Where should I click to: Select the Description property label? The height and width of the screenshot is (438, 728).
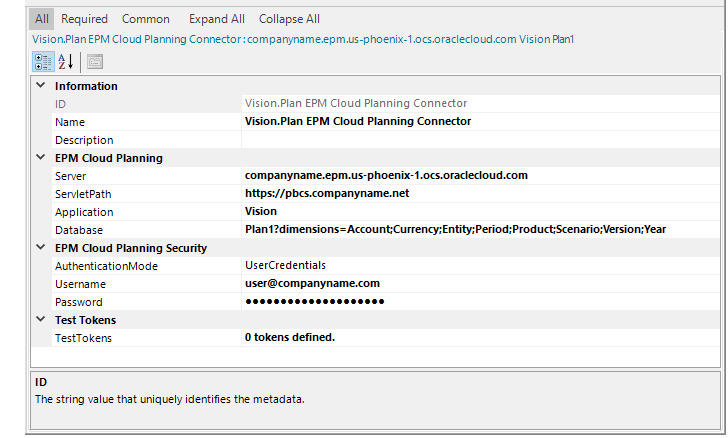point(84,140)
